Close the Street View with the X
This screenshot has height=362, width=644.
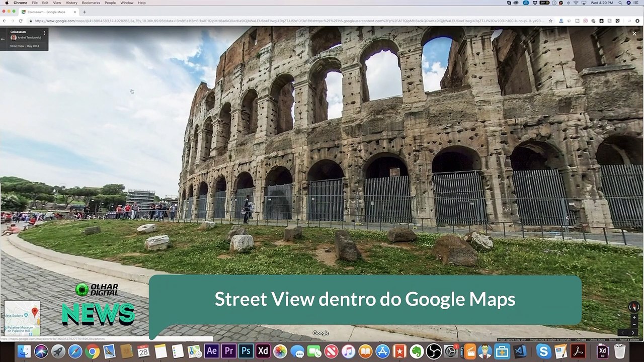[x=634, y=34]
